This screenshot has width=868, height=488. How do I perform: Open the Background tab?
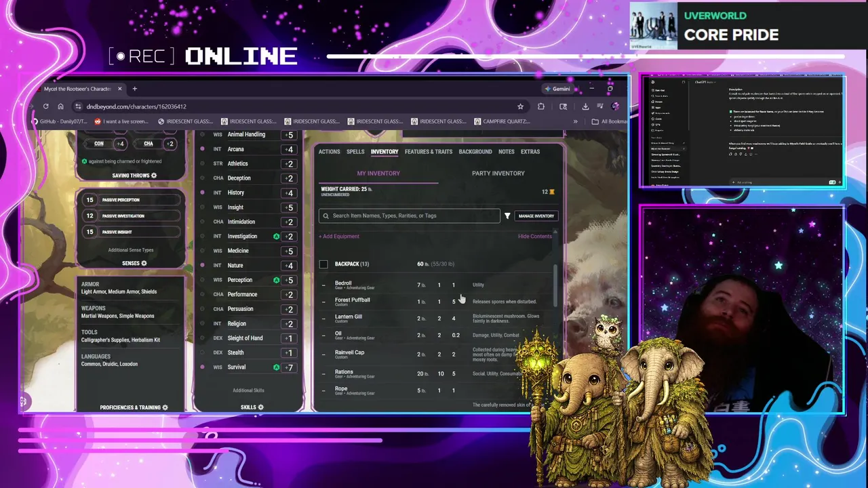coord(475,152)
